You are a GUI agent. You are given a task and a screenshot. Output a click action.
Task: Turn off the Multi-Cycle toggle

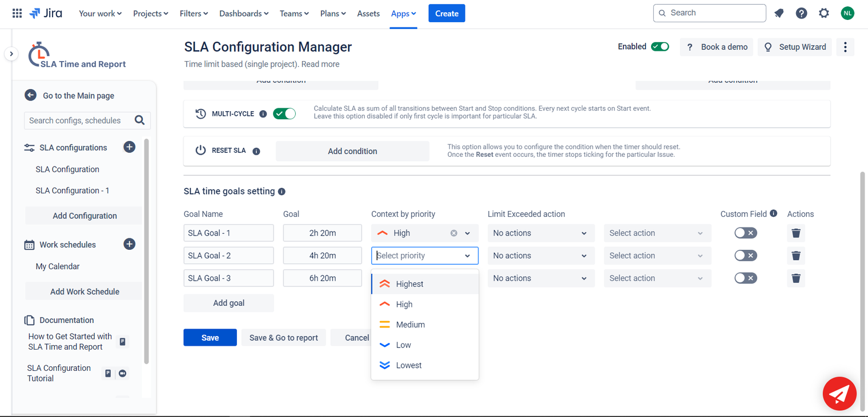284,114
